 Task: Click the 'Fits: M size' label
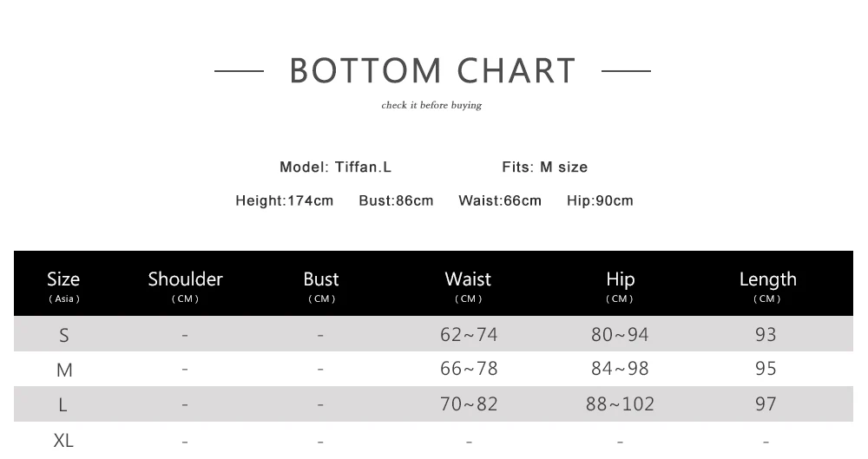544,167
